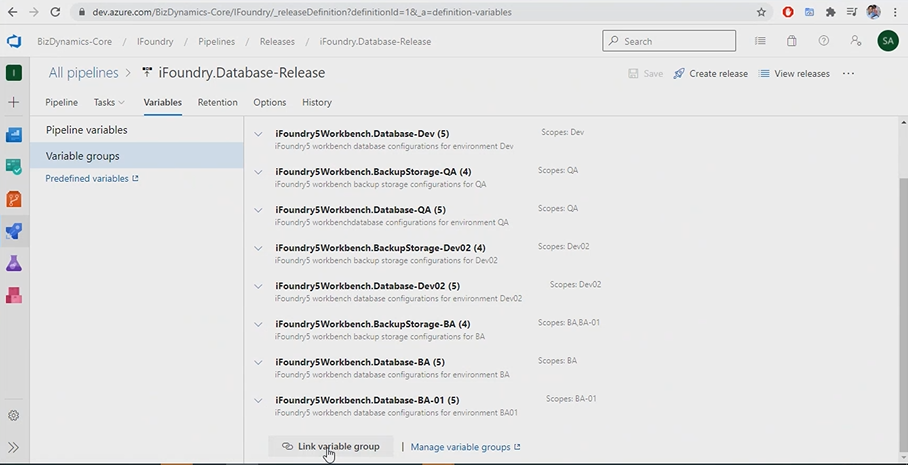Switch to the History tab

[317, 102]
